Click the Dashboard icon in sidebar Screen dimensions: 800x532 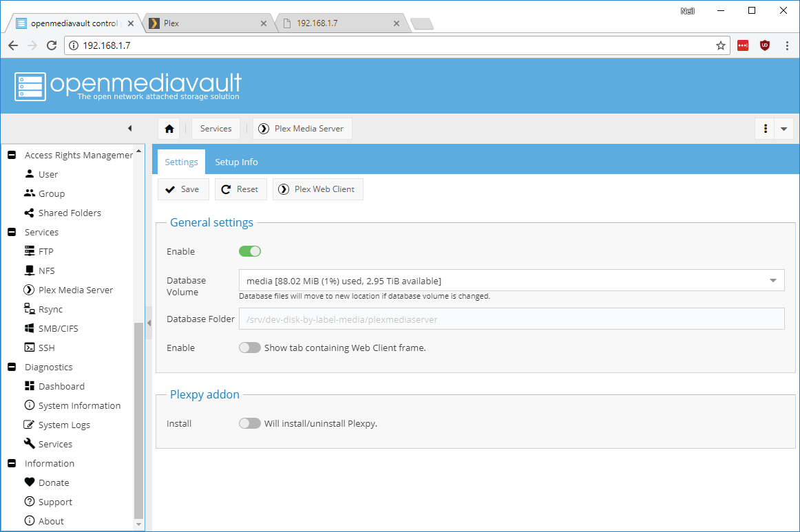(x=30, y=386)
